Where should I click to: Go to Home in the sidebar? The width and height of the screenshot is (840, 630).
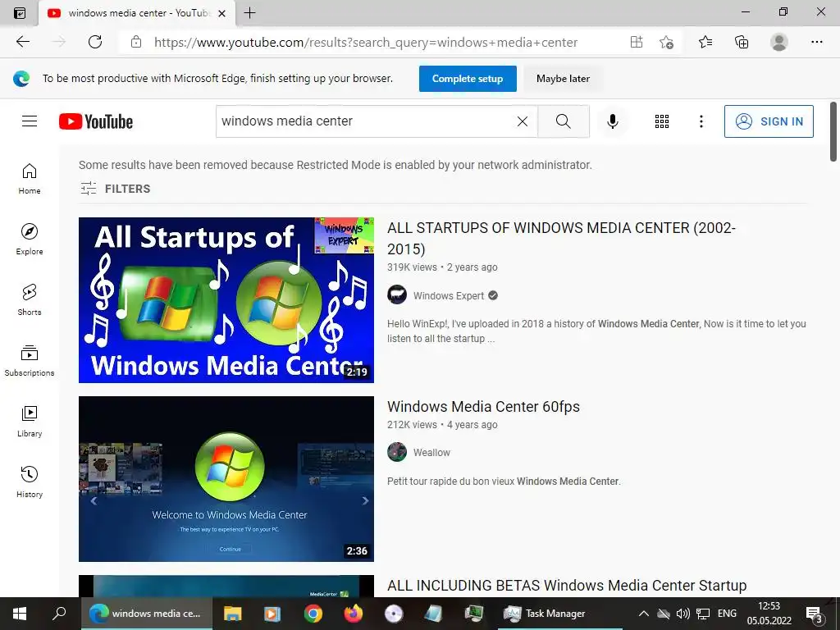pyautogui.click(x=30, y=179)
